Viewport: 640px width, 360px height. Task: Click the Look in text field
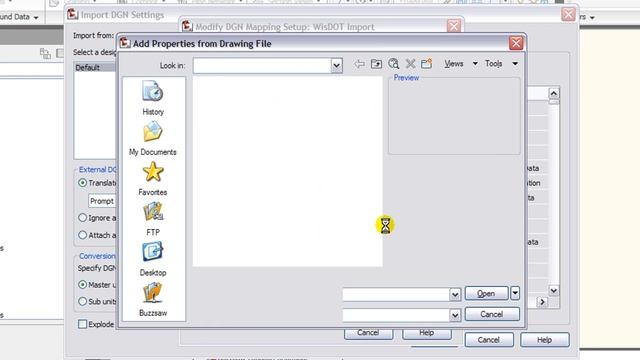[262, 65]
